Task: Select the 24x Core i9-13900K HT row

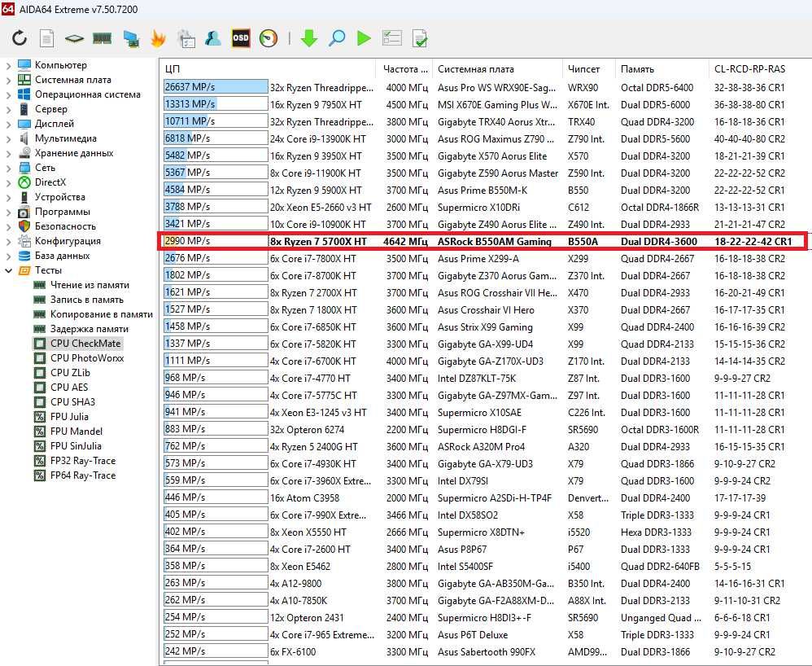Action: point(485,138)
